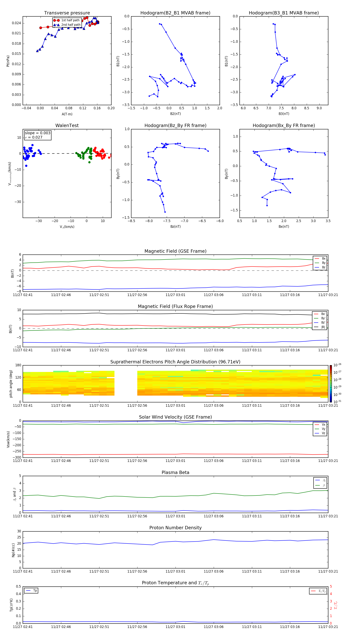Screen dimensions: 351x644
Task: Click the 'Vx' velocity legend entry
Action: tap(320, 424)
